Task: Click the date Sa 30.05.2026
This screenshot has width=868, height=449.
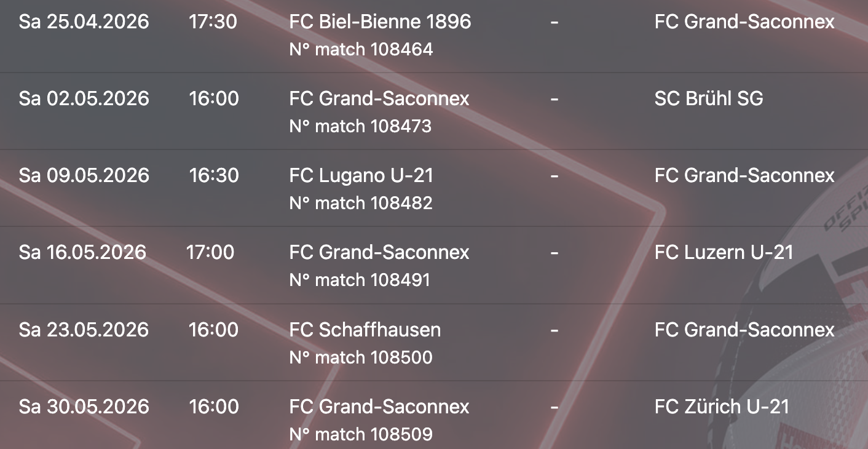Action: pyautogui.click(x=84, y=407)
